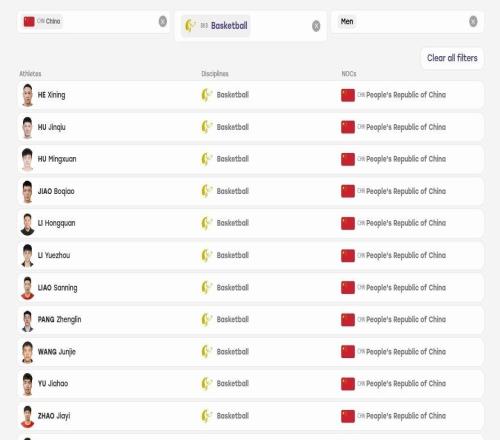The width and height of the screenshot is (500, 440).
Task: Remove the Men gender filter
Action: pos(473,21)
